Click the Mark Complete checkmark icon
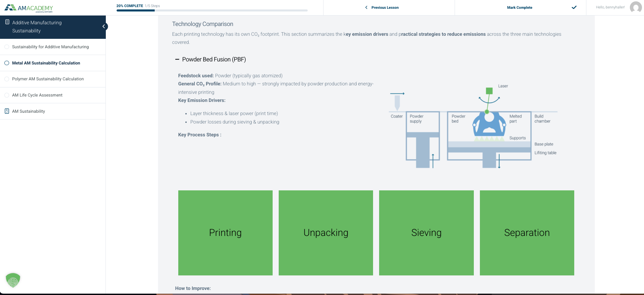Viewport: 644px width, 295px height. tap(574, 7)
